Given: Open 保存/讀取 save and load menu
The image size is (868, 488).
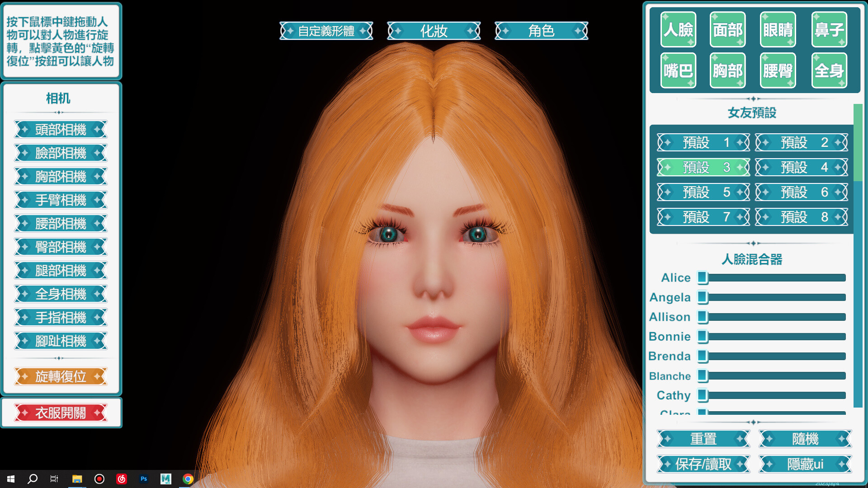Looking at the screenshot, I should (x=703, y=464).
